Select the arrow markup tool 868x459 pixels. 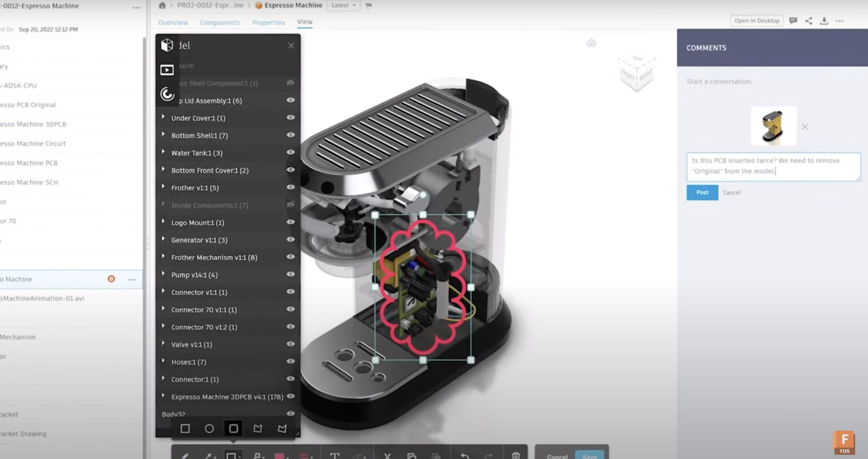[208, 456]
